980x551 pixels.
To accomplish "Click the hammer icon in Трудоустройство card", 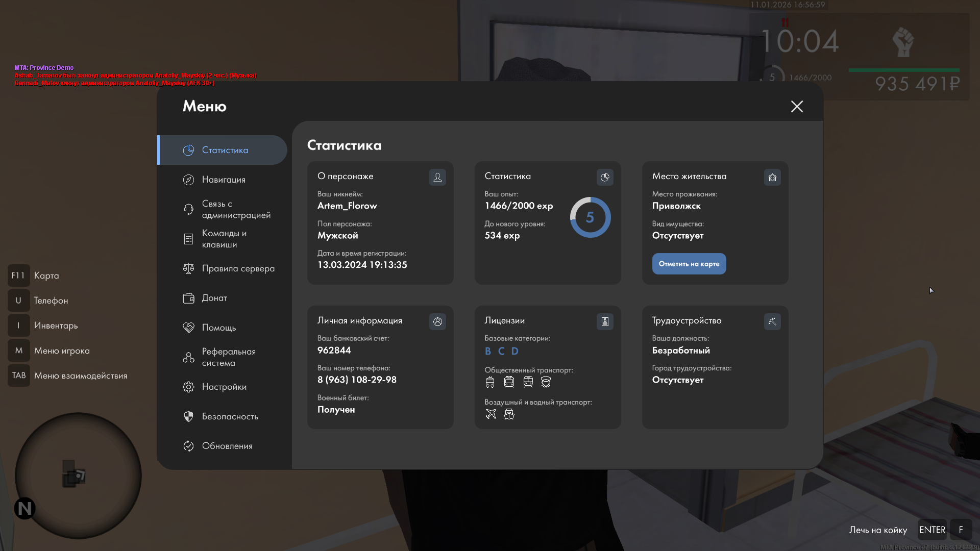I will pyautogui.click(x=772, y=321).
